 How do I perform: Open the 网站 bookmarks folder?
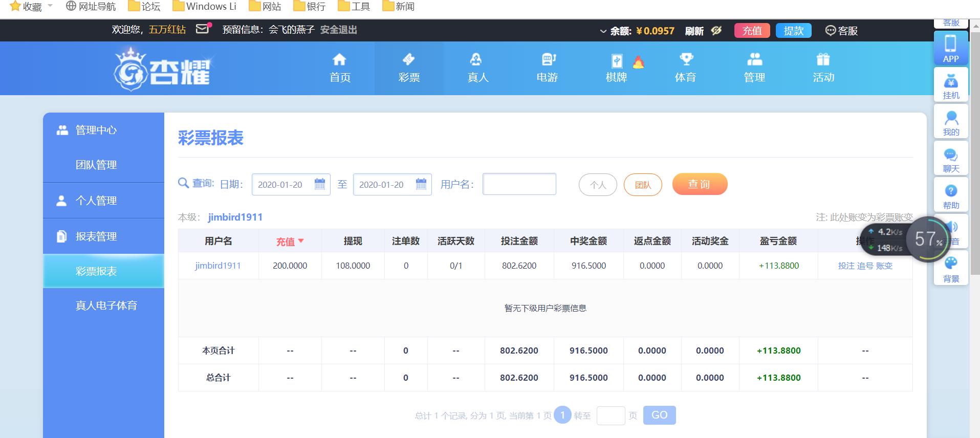coord(265,7)
